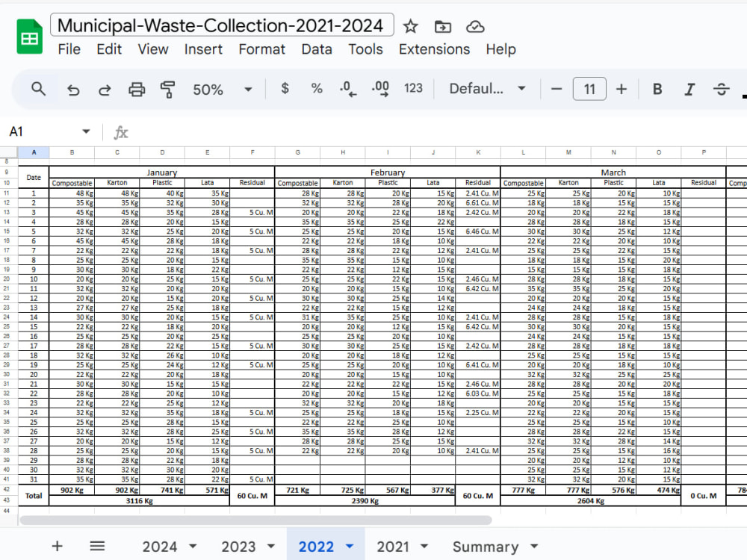Select the 0 Cu. M residual cell

(704, 496)
